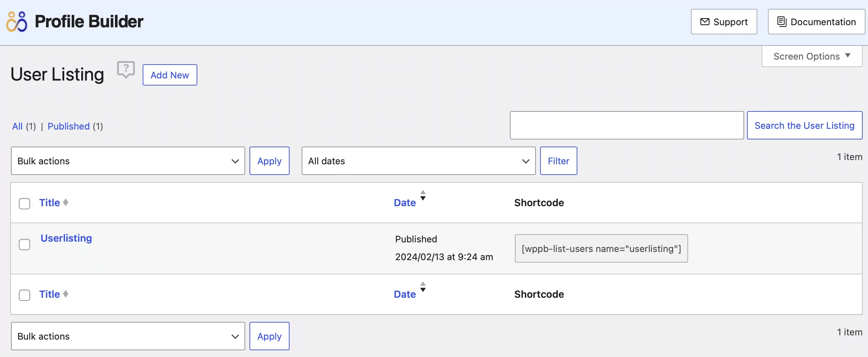The image size is (868, 357).
Task: Sort by the Title column header
Action: coord(50,203)
